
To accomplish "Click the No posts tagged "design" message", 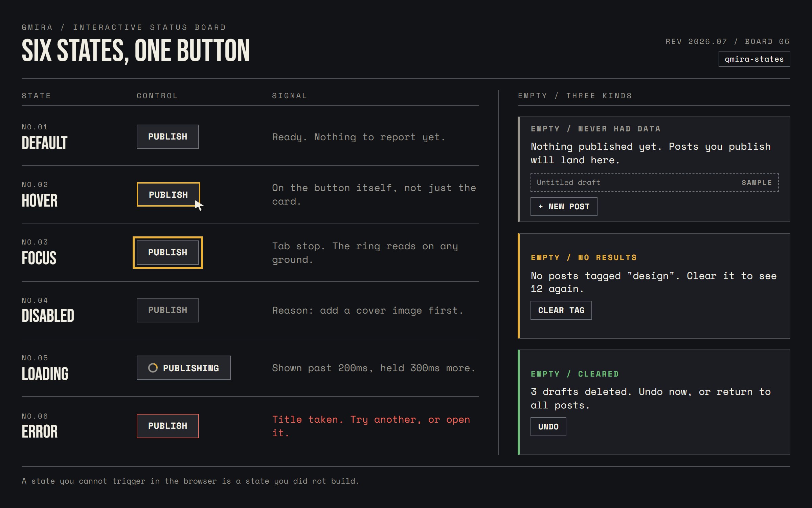I will pyautogui.click(x=654, y=282).
